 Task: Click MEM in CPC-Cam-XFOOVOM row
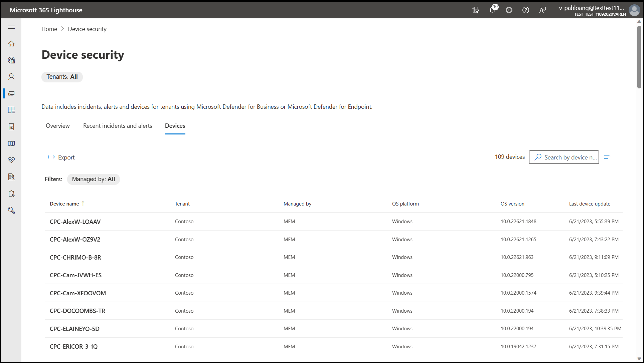289,293
